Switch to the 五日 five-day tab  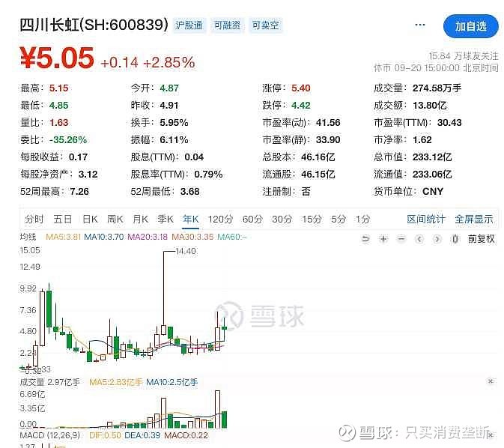(x=63, y=220)
